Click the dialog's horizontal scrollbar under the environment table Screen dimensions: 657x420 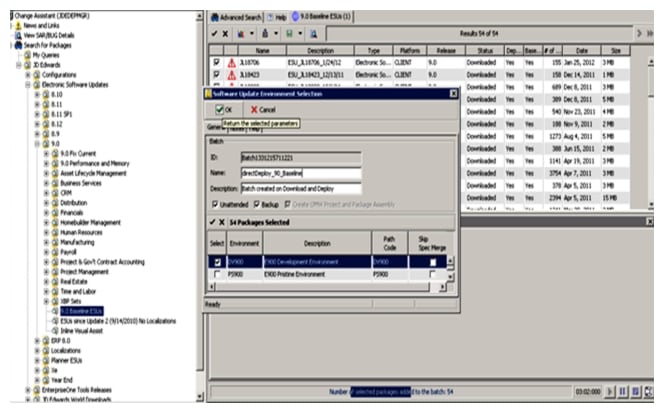click(x=327, y=287)
